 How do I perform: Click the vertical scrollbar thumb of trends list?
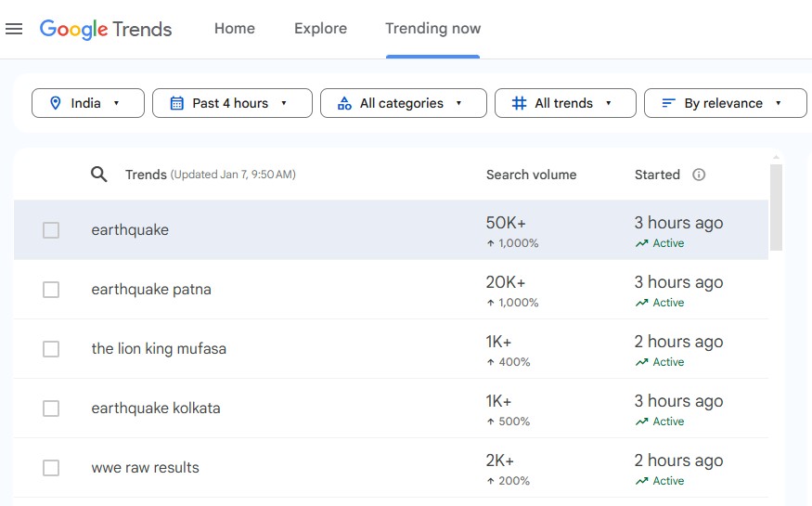tap(776, 208)
